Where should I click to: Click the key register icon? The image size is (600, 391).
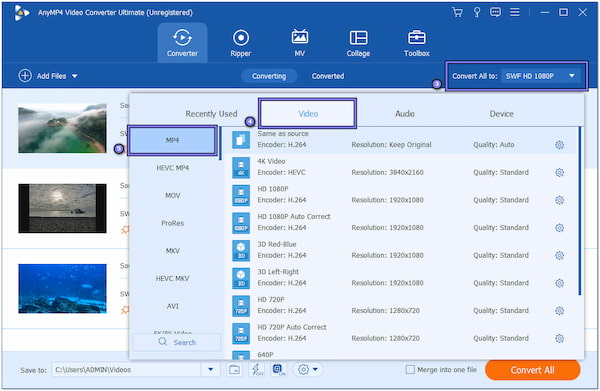point(477,13)
